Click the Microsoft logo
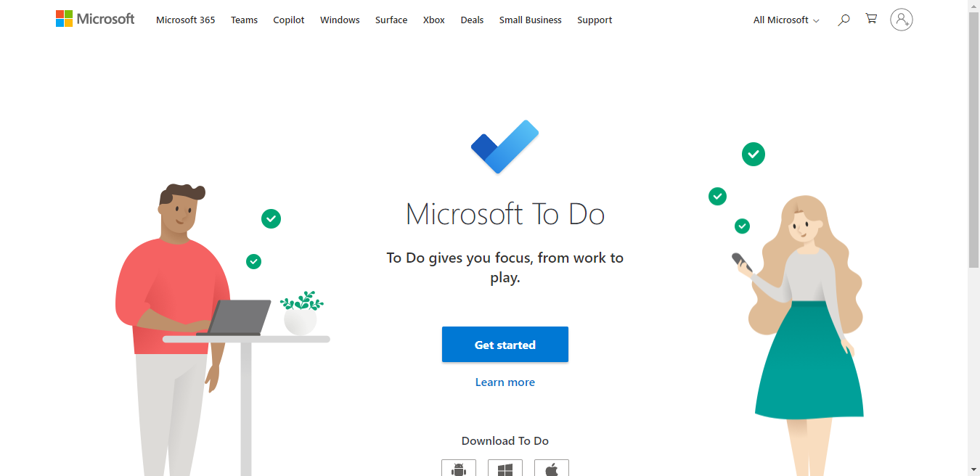 [x=95, y=18]
